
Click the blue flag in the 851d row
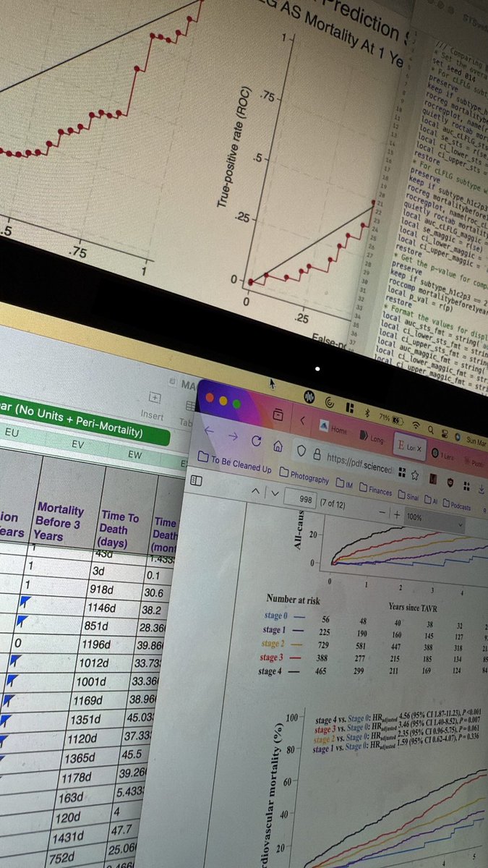[x=23, y=620]
